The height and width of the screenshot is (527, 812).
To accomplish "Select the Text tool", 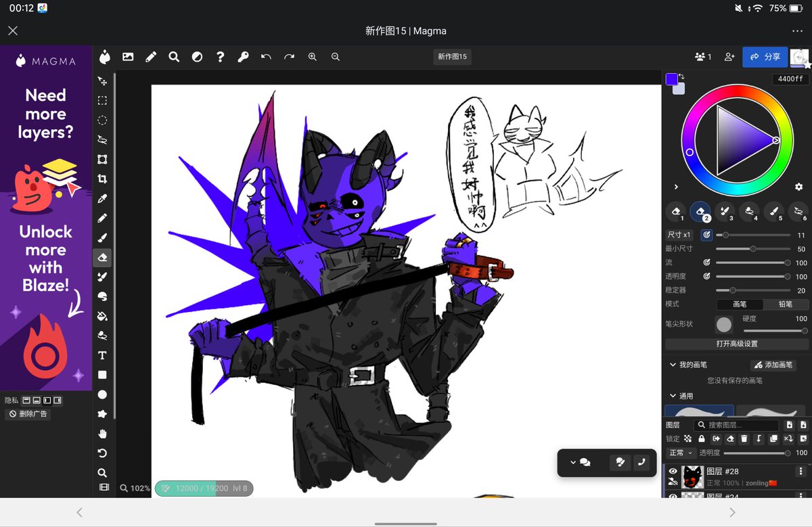I will [102, 355].
